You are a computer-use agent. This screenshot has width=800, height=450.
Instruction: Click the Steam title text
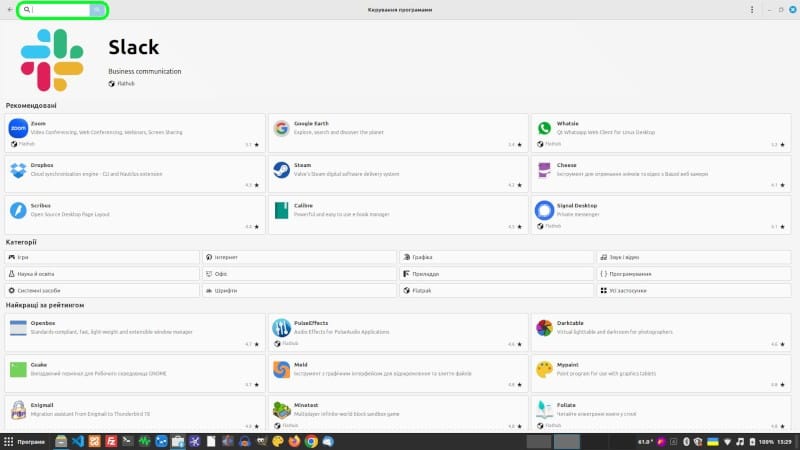[303, 165]
